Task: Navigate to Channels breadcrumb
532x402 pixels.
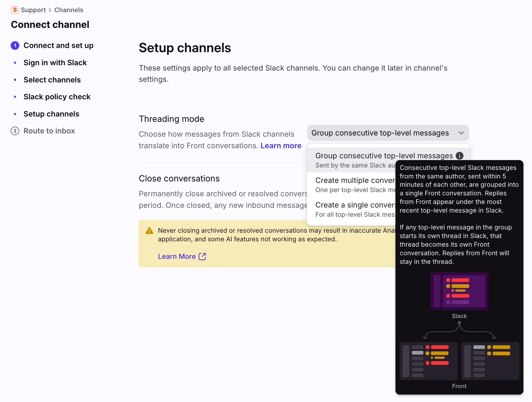Action: [69, 10]
